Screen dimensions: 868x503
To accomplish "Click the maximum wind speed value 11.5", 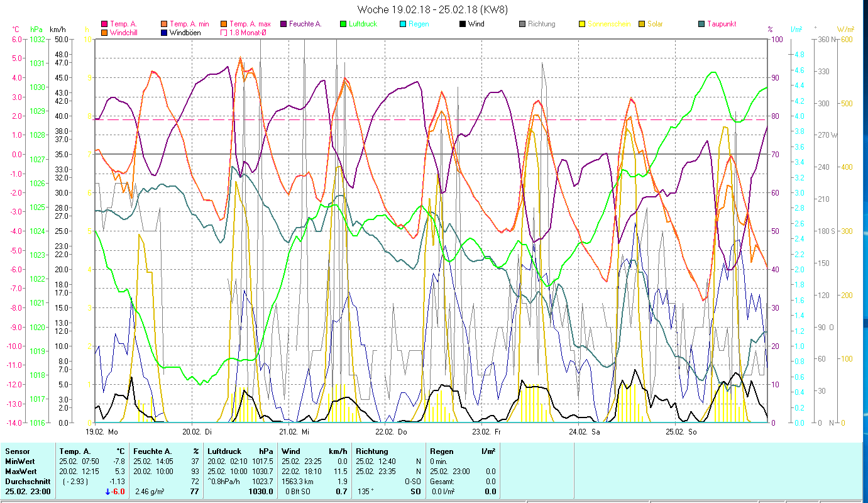I will pos(340,472).
